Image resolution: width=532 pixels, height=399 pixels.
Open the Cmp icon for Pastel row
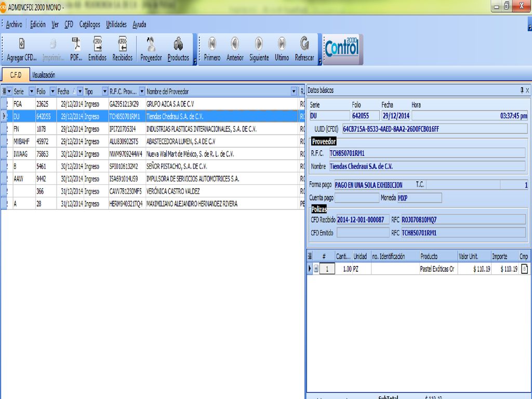coord(524,269)
